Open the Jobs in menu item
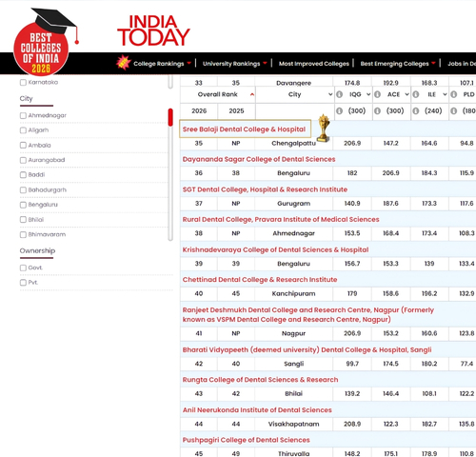This screenshot has height=457, width=476. pos(462,64)
